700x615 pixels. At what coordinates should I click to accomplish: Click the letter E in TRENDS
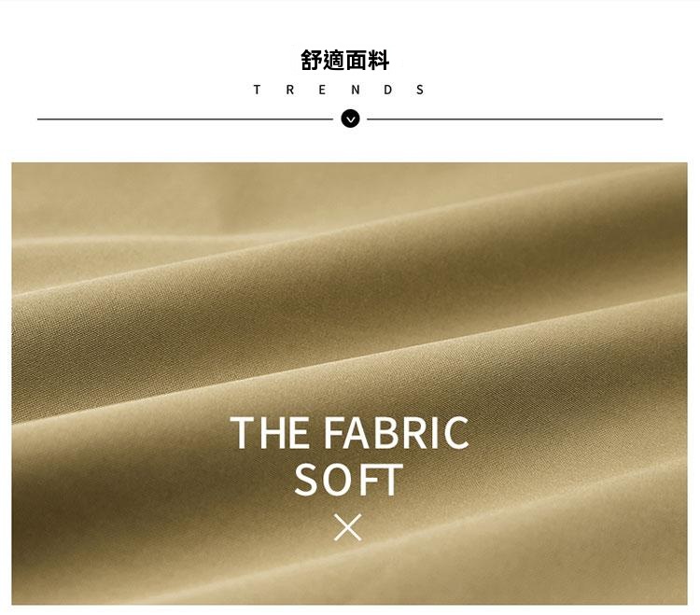(322, 90)
